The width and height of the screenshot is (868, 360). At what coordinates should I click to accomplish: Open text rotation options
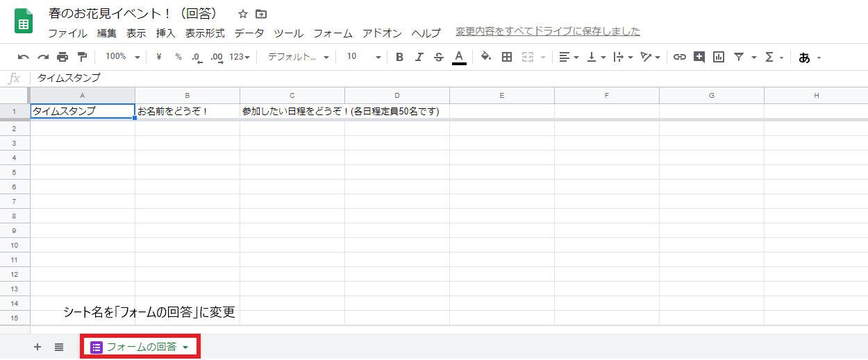pyautogui.click(x=650, y=57)
